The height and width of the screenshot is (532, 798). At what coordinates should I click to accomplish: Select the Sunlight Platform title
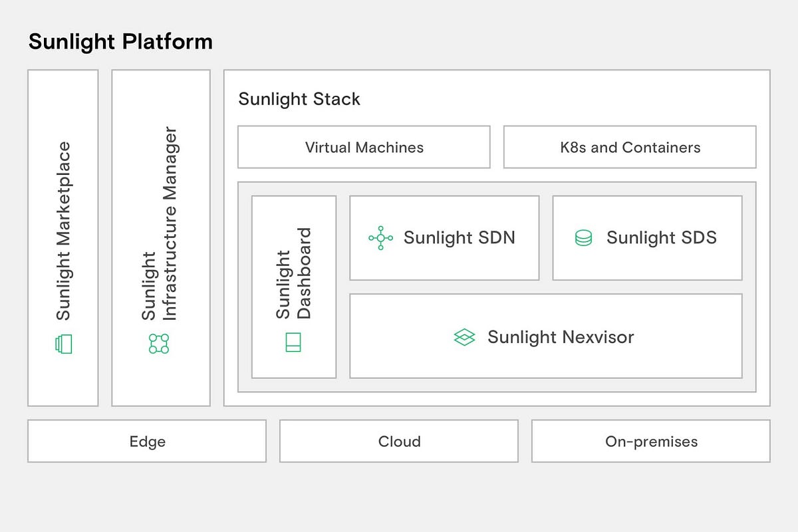click(x=120, y=41)
